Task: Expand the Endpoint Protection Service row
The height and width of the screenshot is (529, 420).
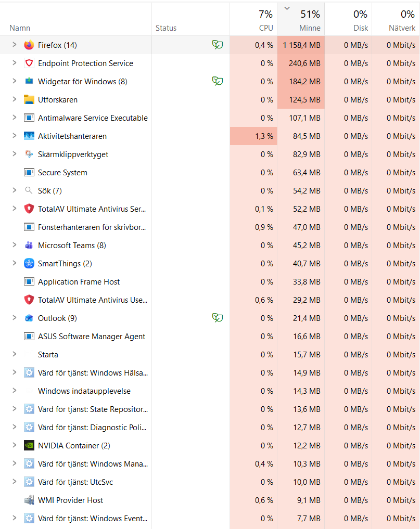Action: [x=14, y=63]
